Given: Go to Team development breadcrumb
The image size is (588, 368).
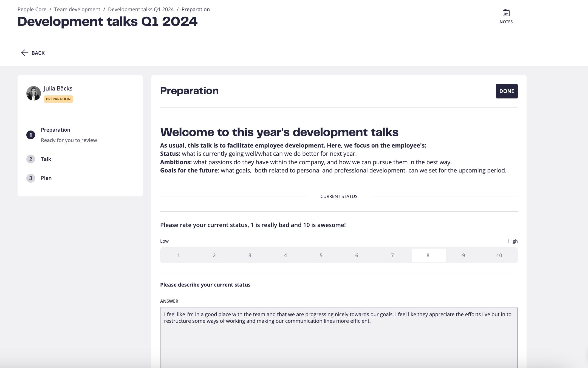Looking at the screenshot, I should pos(77,9).
